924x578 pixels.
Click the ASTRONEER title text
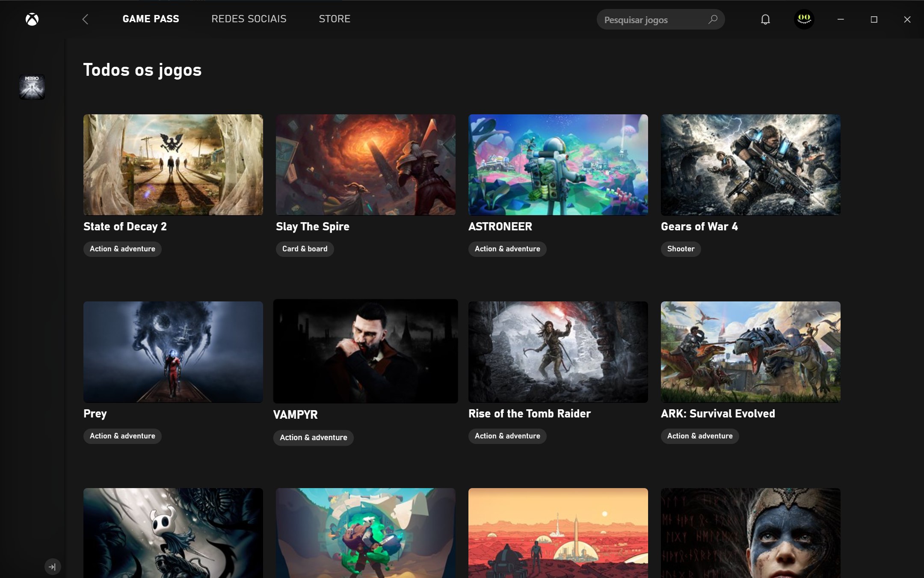(x=500, y=226)
